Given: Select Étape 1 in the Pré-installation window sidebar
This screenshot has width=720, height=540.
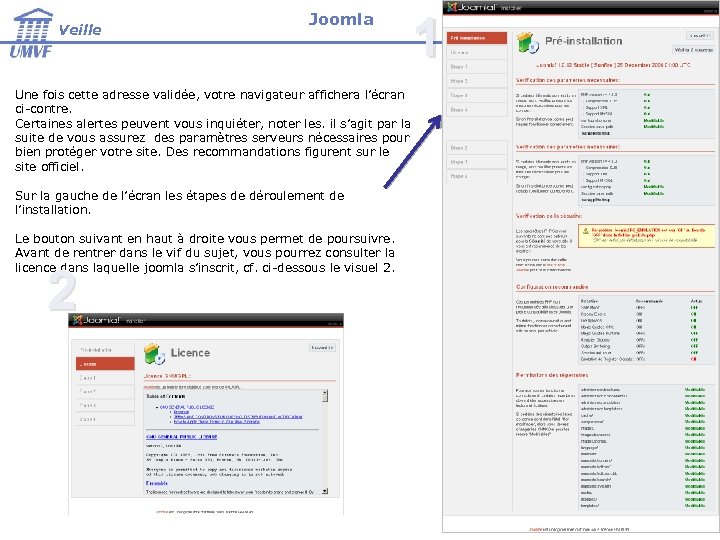Looking at the screenshot, I should 477,67.
